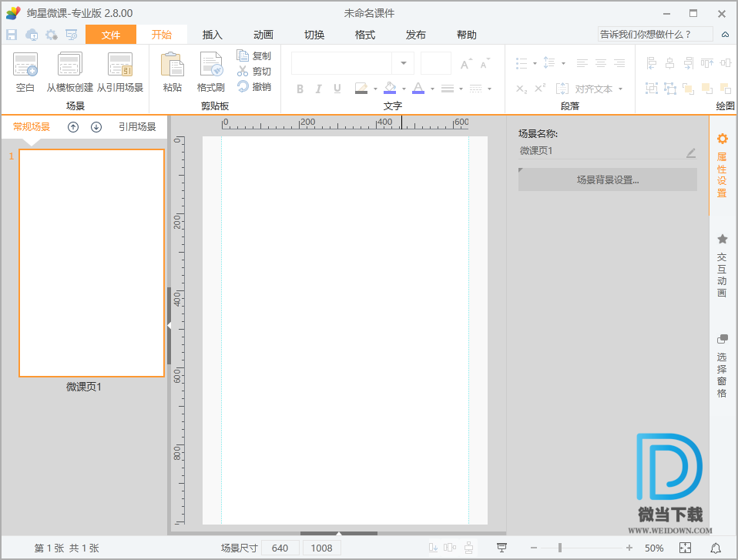Align objects to left edge

652,63
